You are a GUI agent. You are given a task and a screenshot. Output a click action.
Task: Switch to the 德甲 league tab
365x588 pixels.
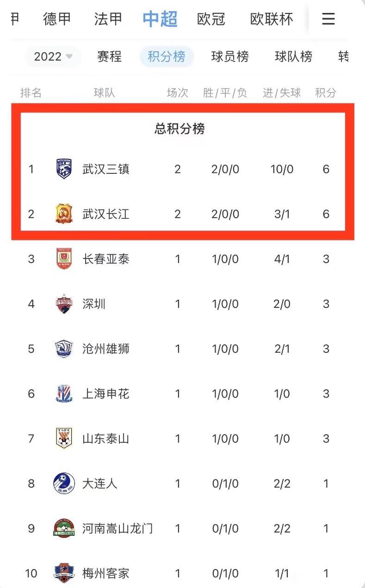[x=57, y=18]
